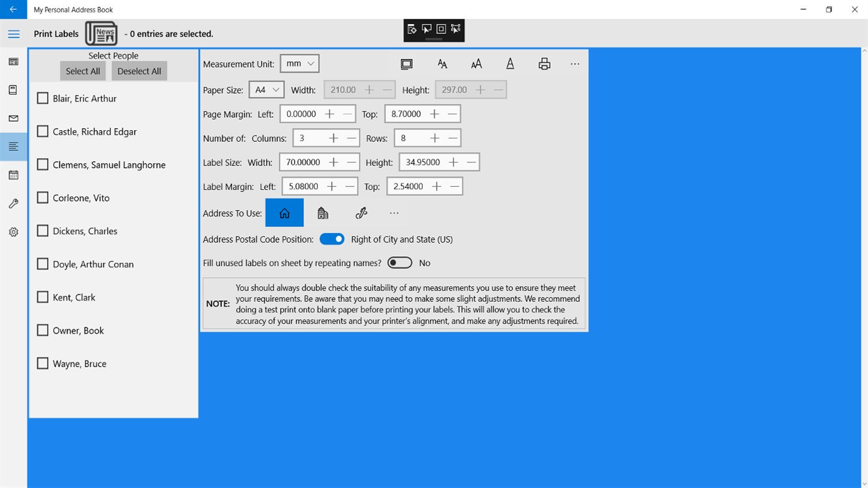Check the checkbox for Wayne, Bruce

[x=42, y=363]
